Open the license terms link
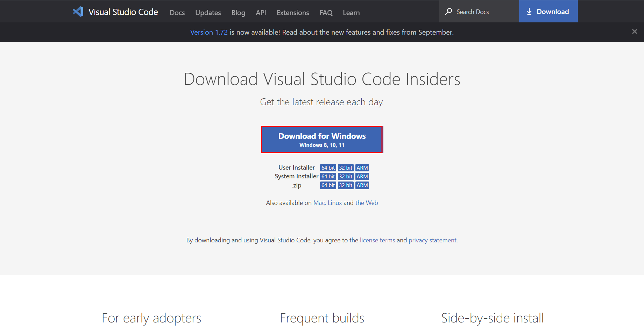Image resolution: width=644 pixels, height=327 pixels. coord(377,240)
